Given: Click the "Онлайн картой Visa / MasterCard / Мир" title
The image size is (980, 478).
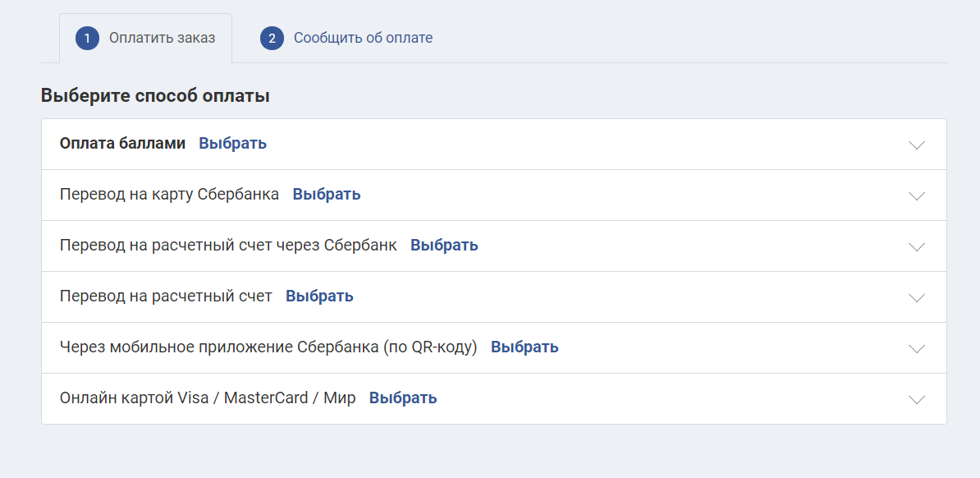Looking at the screenshot, I should tap(208, 398).
